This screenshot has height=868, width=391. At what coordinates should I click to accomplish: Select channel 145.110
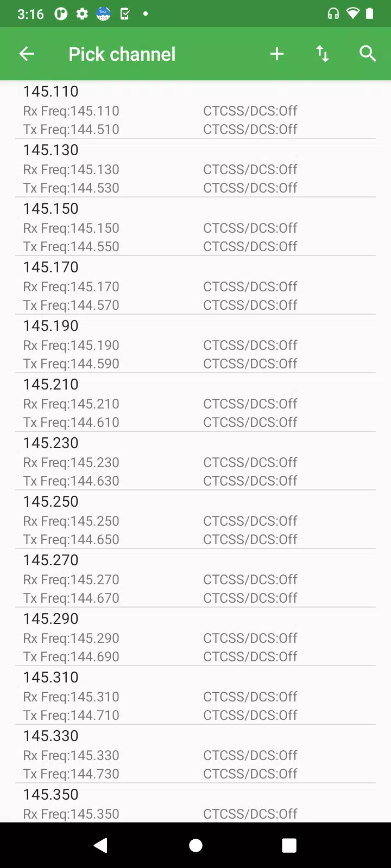[x=195, y=110]
